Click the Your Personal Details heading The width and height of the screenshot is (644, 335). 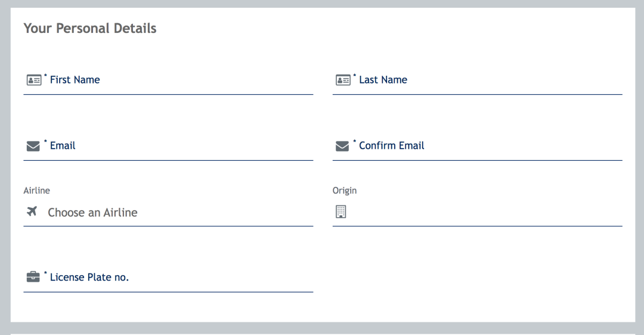[x=90, y=28]
